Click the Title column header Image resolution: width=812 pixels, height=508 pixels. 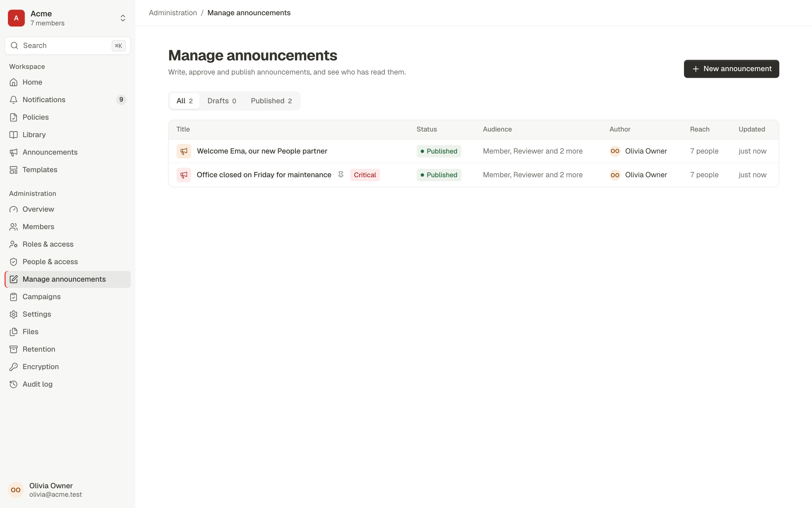coord(183,129)
